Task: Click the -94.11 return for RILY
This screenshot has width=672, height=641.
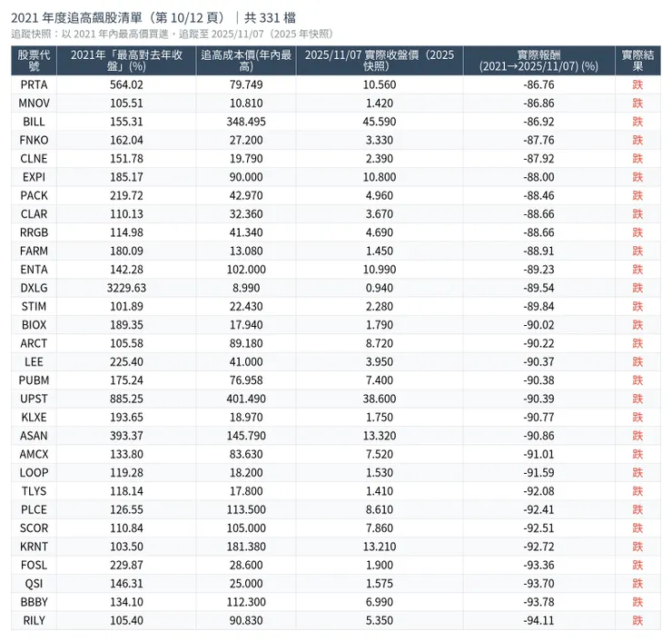Action: click(539, 620)
